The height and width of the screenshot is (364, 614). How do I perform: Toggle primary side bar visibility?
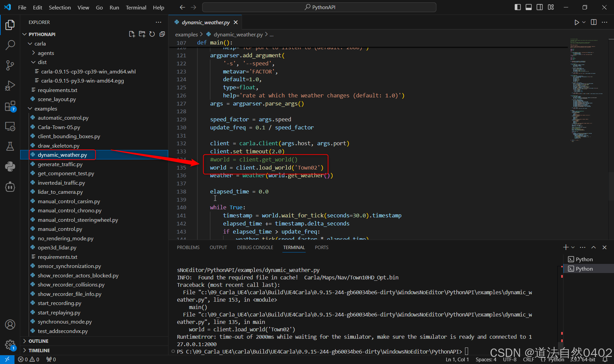[x=518, y=7]
